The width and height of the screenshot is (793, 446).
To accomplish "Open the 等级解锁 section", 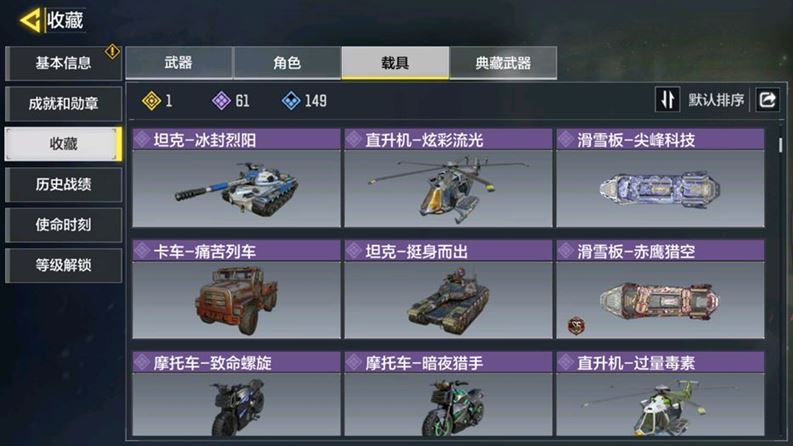I will point(63,265).
